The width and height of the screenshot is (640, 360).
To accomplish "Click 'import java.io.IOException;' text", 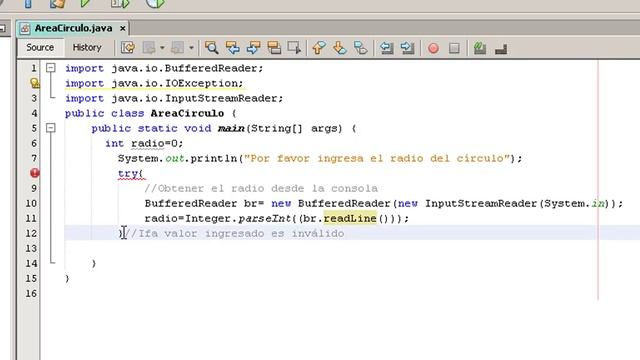I will coord(154,83).
